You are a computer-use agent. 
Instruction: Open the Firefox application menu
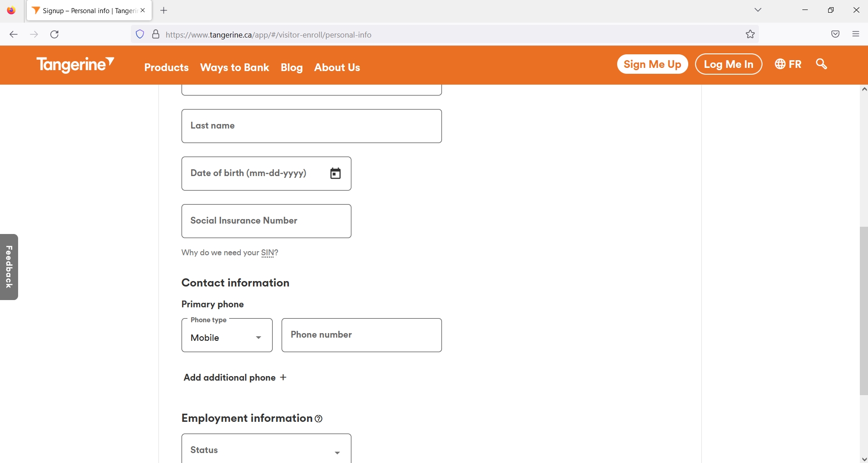pyautogui.click(x=856, y=34)
